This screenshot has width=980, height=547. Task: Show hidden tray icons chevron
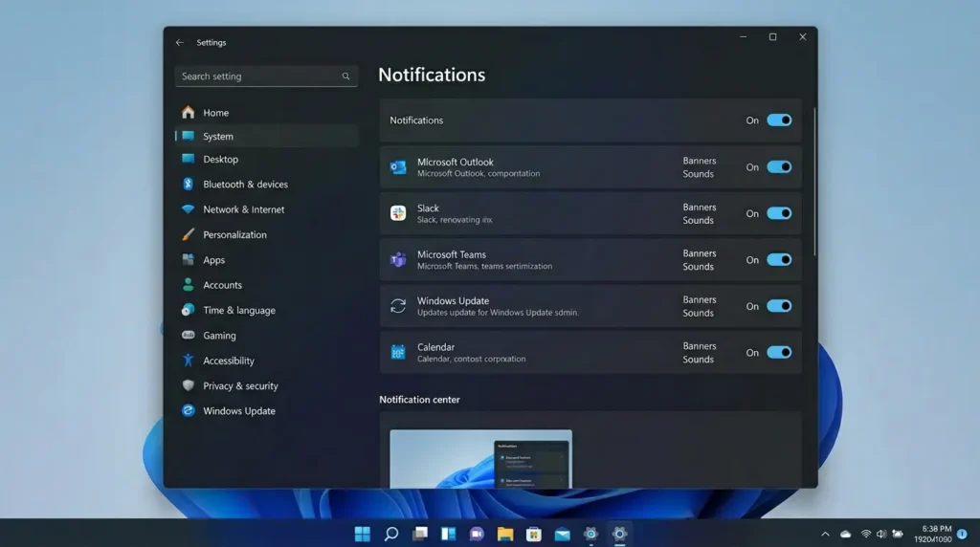click(825, 534)
